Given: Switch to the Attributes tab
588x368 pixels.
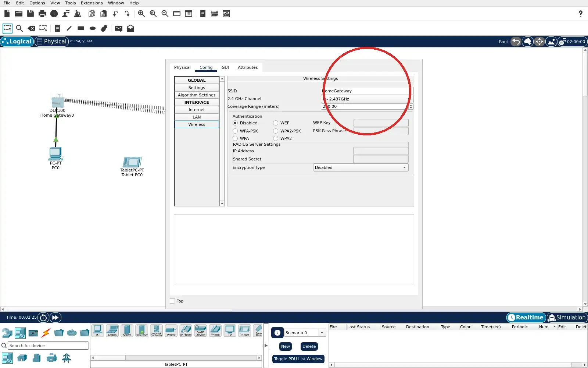Looking at the screenshot, I should [x=248, y=67].
